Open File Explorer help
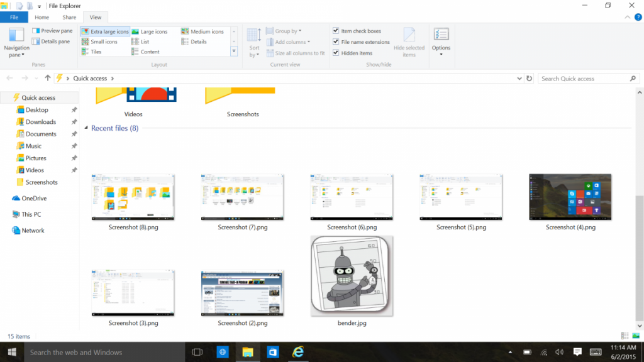 (x=638, y=17)
